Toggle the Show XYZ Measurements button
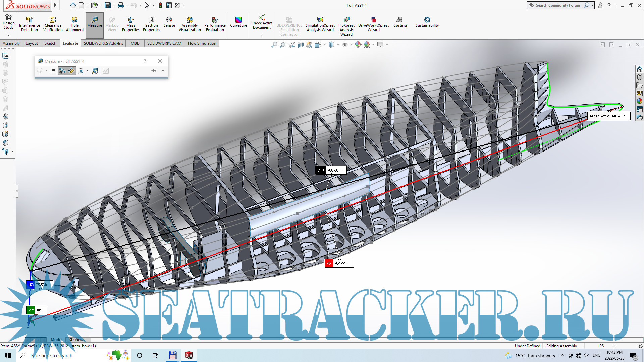 tap(62, 71)
